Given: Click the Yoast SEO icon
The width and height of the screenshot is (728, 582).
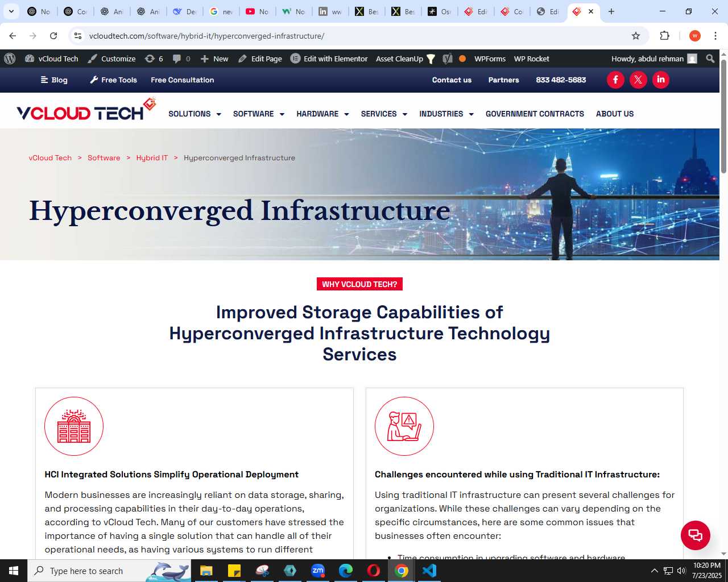Looking at the screenshot, I should coord(448,59).
